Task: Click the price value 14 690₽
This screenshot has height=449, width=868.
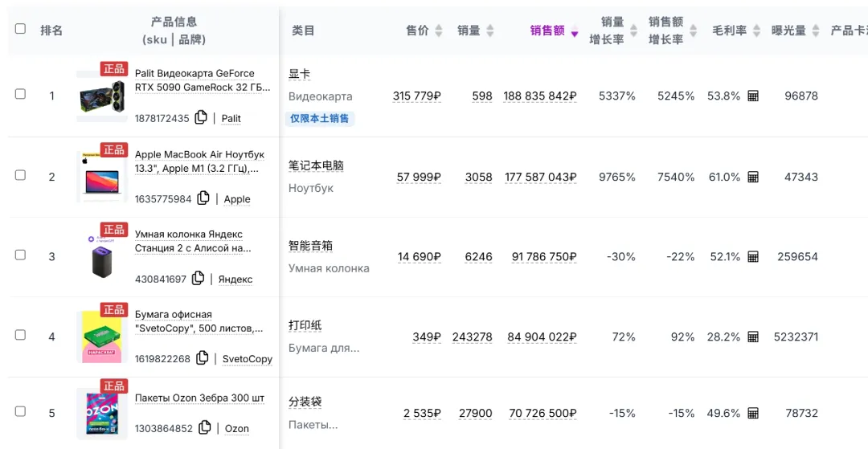Action: (x=419, y=256)
